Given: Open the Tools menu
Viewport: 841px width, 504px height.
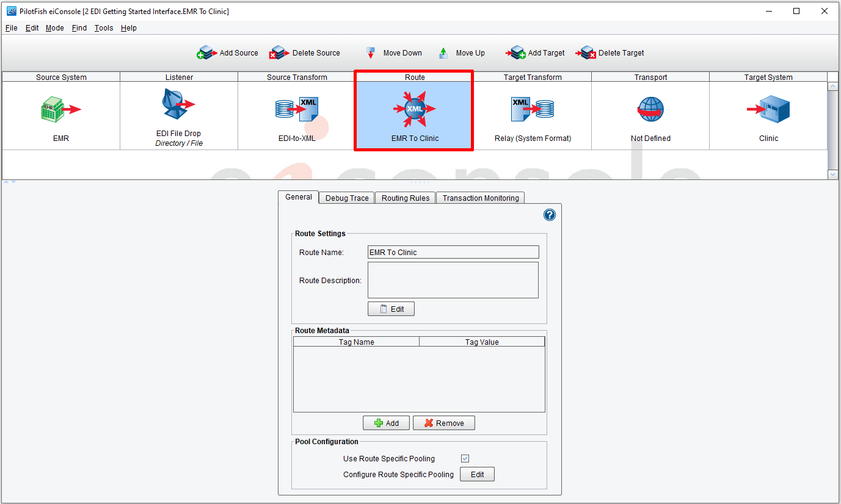Looking at the screenshot, I should click(x=104, y=28).
